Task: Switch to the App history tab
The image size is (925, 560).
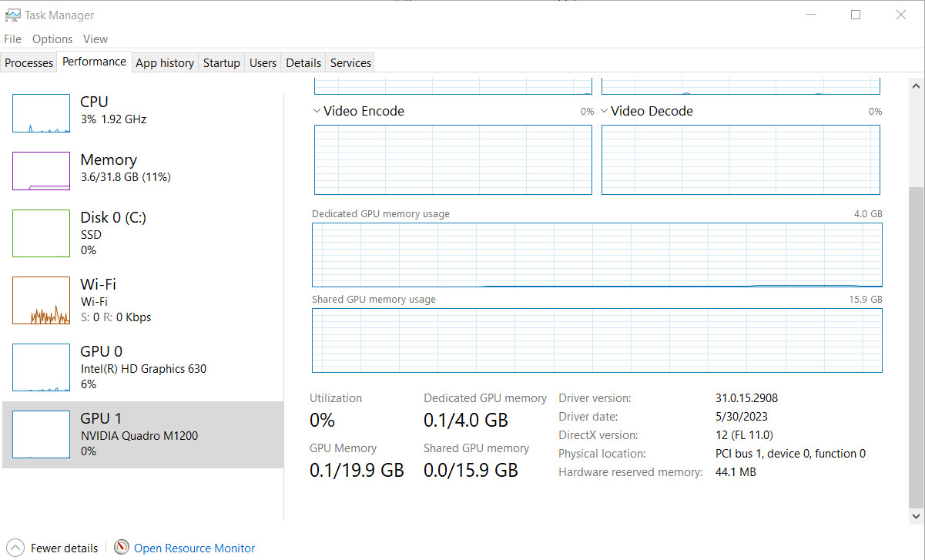Action: coord(165,63)
